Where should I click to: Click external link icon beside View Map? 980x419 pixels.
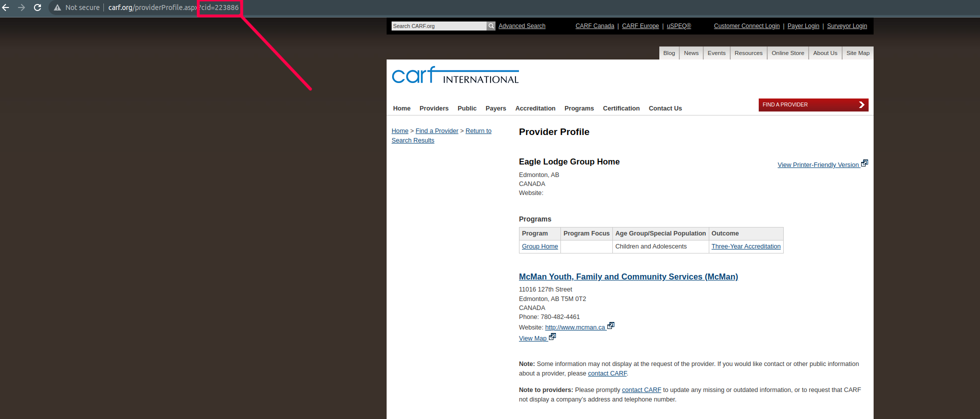552,337
